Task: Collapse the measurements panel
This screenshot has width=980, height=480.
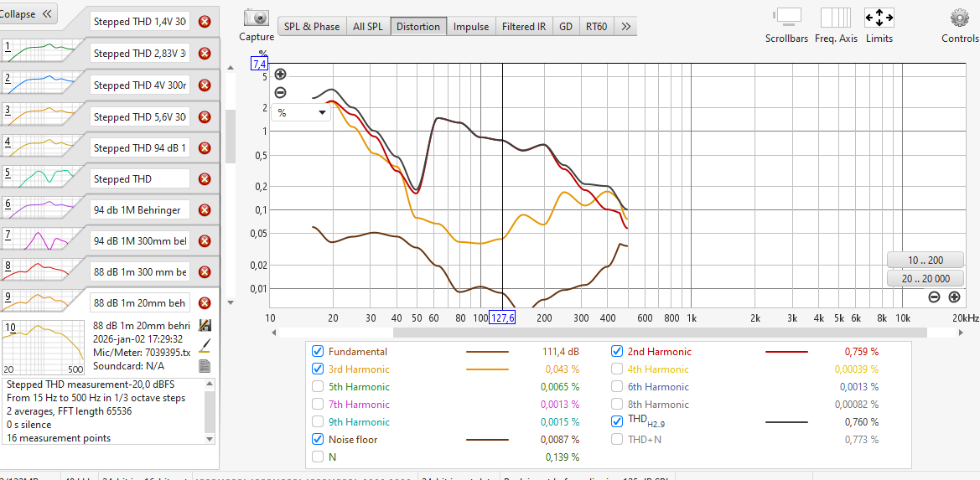Action: pos(28,13)
